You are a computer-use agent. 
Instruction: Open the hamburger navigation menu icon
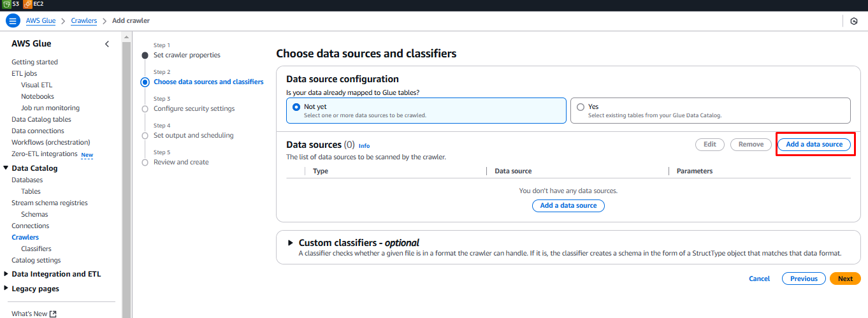(x=13, y=21)
